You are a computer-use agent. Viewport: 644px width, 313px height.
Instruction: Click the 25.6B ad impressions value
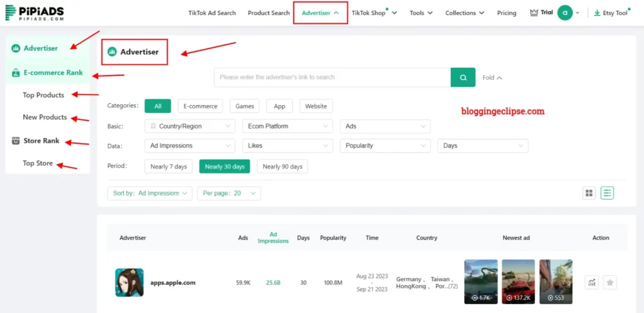(273, 283)
